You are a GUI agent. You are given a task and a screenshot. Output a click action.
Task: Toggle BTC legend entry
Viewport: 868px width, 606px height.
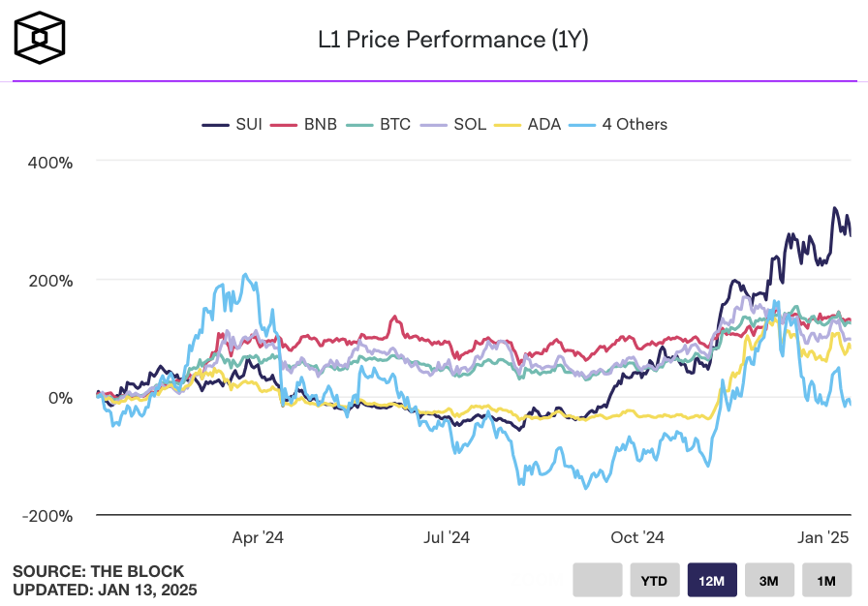[379, 124]
